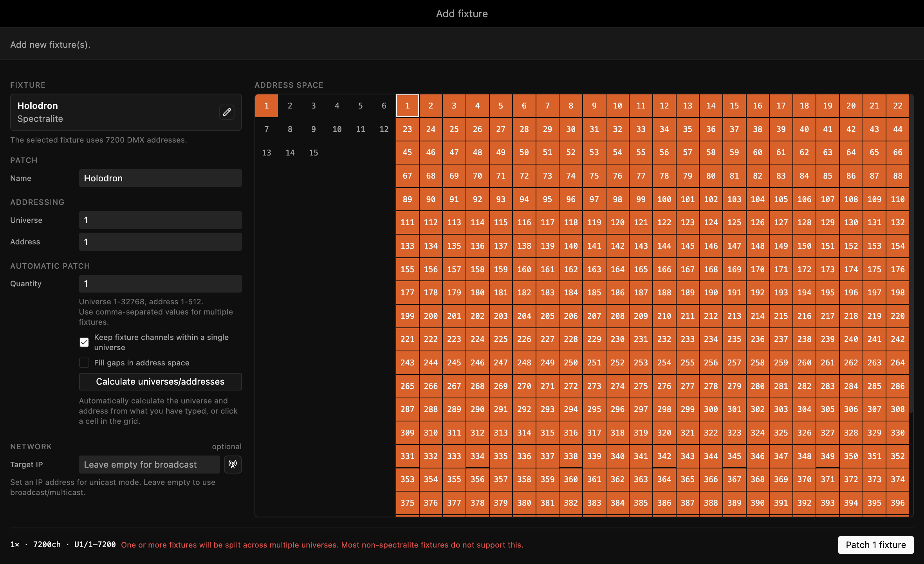Toggle Keep fixture channels within a single universe
Viewport: 924px width, 564px height.
(x=84, y=342)
